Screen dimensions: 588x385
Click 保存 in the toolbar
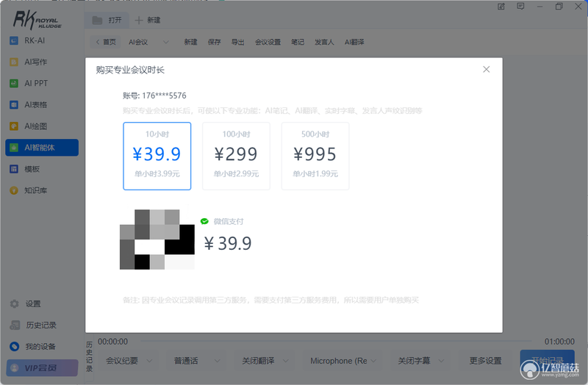(x=214, y=42)
